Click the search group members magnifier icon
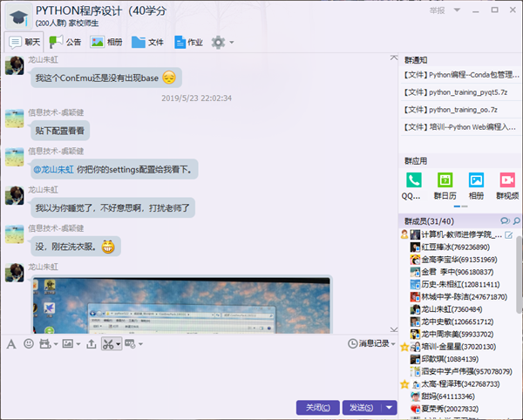Image resolution: width=523 pixels, height=420 pixels. (517, 220)
